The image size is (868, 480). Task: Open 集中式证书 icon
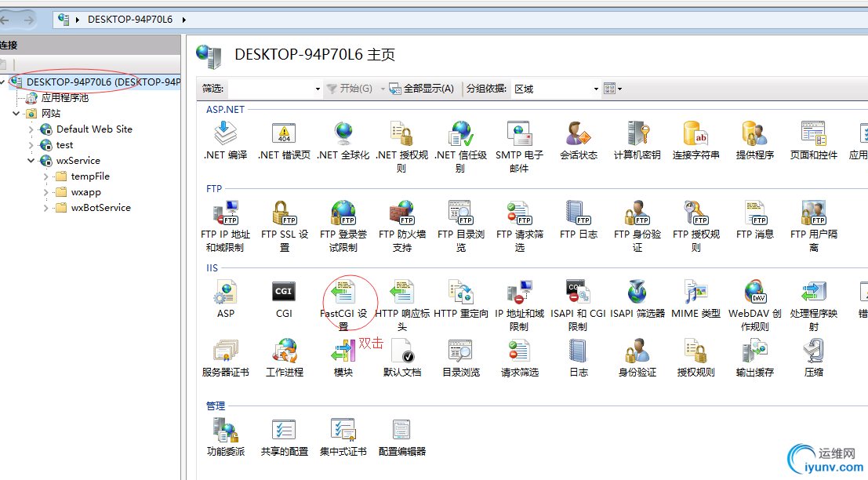click(x=343, y=430)
